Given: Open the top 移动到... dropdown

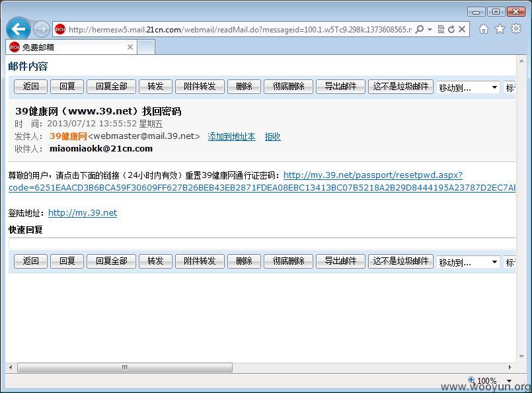Looking at the screenshot, I should click(x=468, y=87).
